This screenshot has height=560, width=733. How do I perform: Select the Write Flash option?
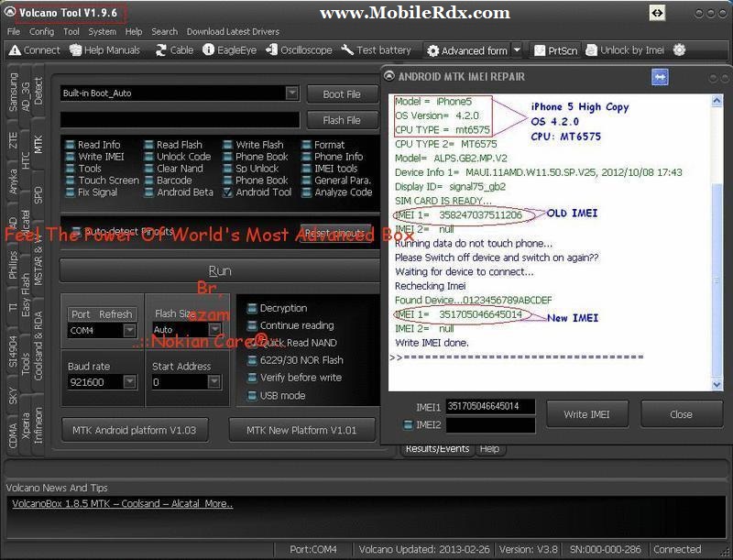pyautogui.click(x=254, y=145)
